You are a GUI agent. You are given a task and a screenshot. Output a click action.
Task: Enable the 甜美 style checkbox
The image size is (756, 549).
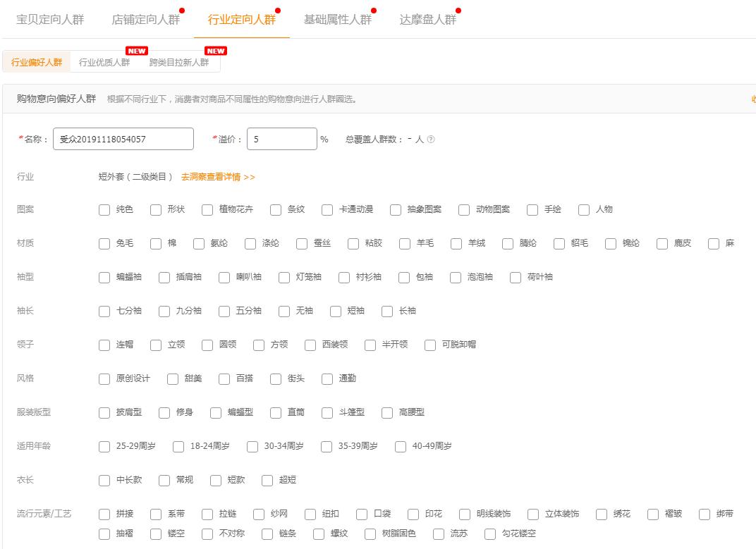coord(172,378)
